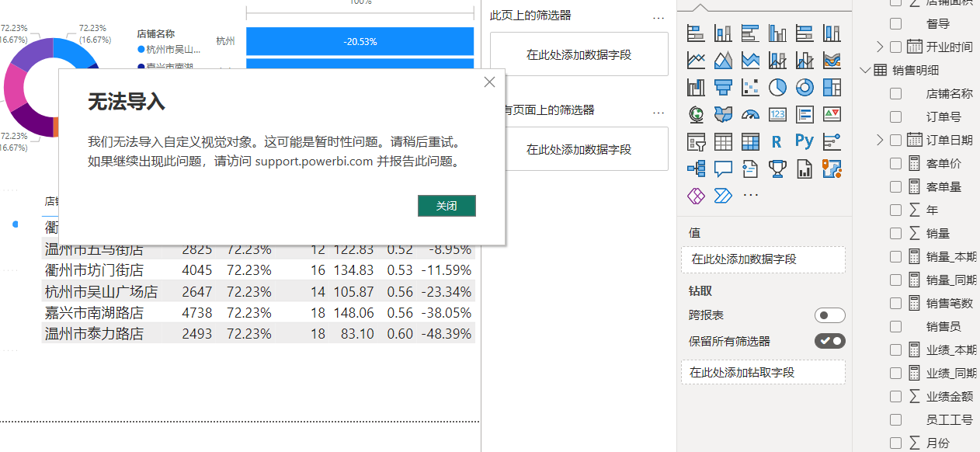980x452 pixels.
Task: Select the ArcGIS Maps visual
Action: tap(832, 169)
